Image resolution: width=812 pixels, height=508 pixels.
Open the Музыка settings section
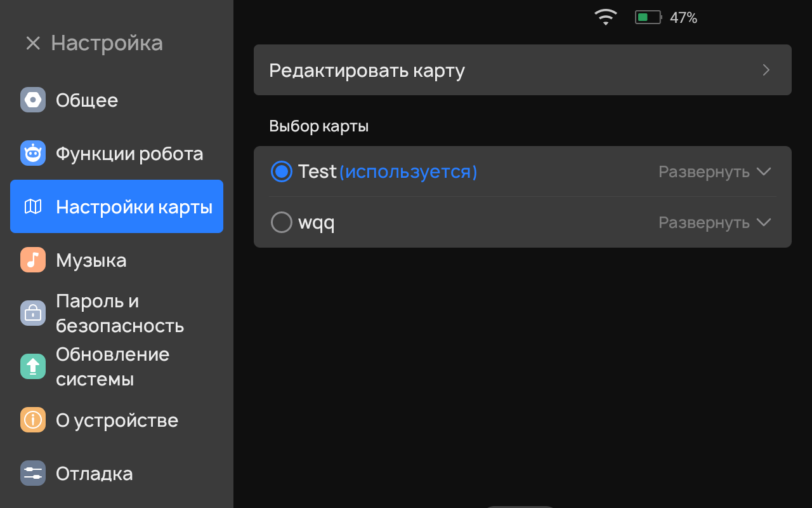[x=91, y=260]
